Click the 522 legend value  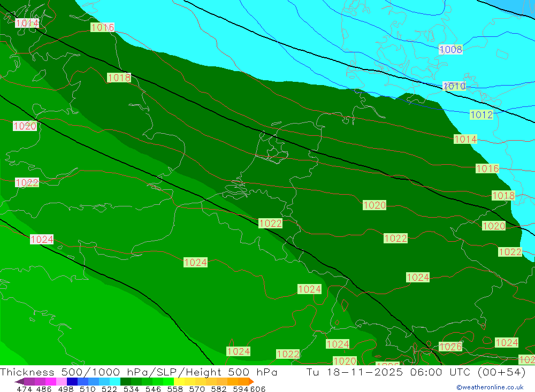pyautogui.click(x=110, y=389)
